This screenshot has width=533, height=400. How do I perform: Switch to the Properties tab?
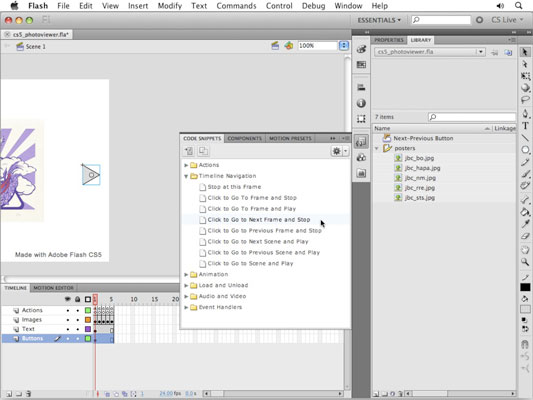pos(389,40)
